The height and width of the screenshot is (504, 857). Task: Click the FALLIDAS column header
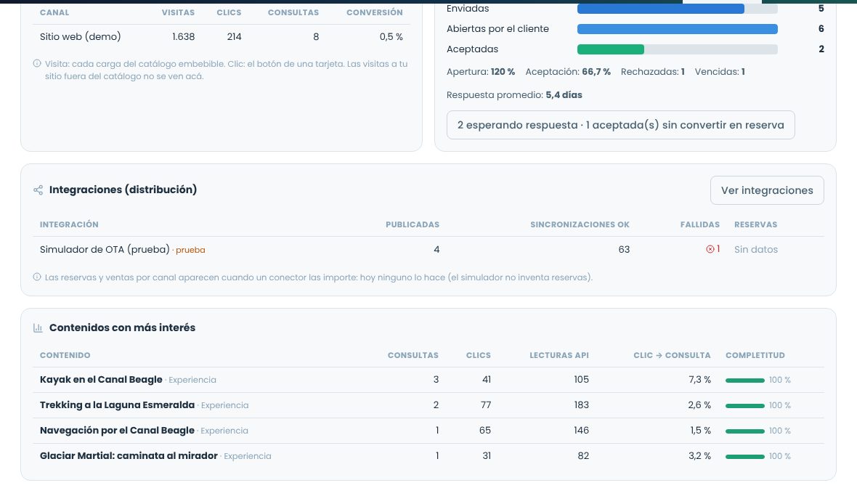700,224
